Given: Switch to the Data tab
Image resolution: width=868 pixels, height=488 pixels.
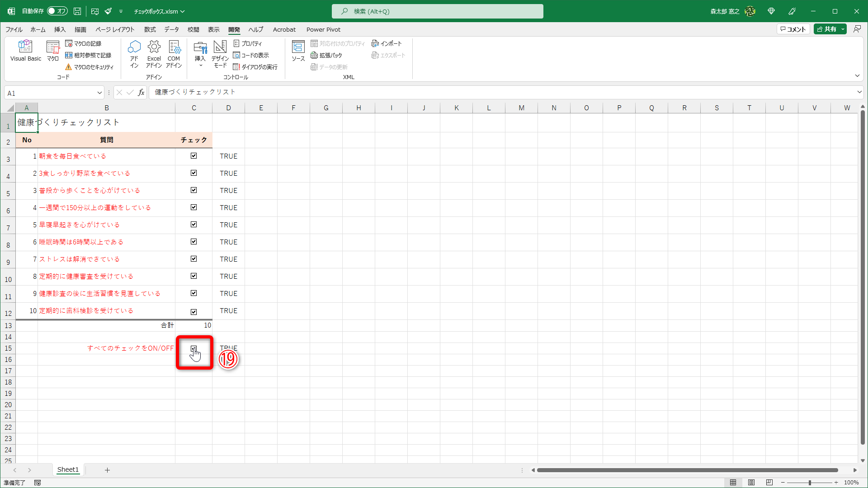Looking at the screenshot, I should [171, 29].
